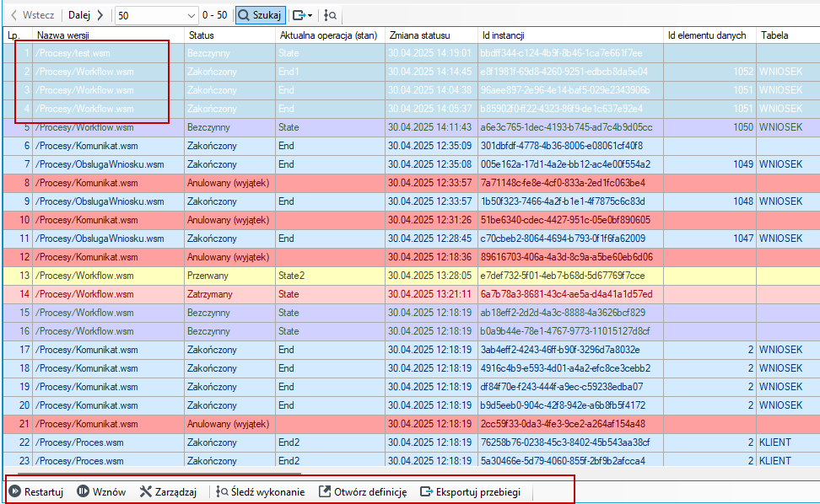
Task: Click the State2 operation cell
Action: (x=330, y=276)
